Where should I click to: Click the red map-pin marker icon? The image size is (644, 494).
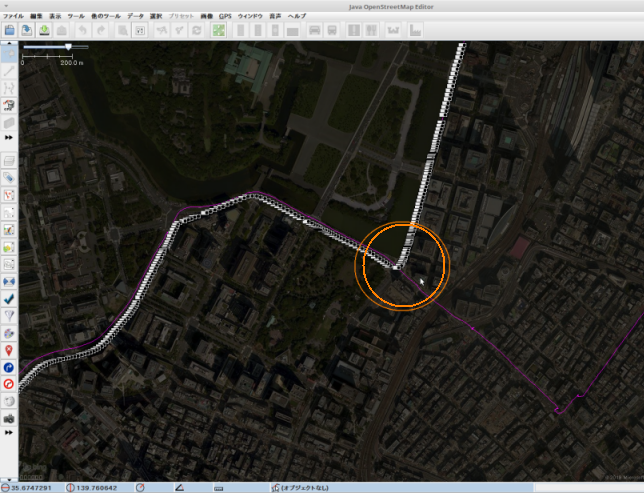(9, 350)
